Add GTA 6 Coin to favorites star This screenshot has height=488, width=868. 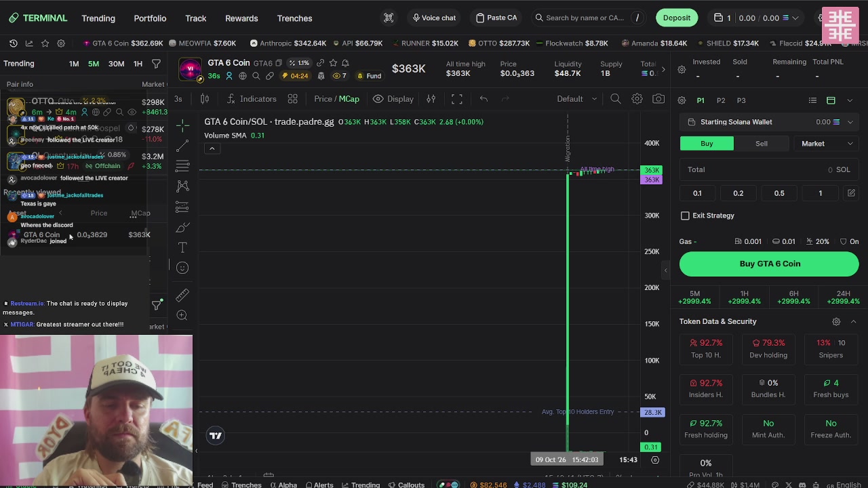point(333,63)
